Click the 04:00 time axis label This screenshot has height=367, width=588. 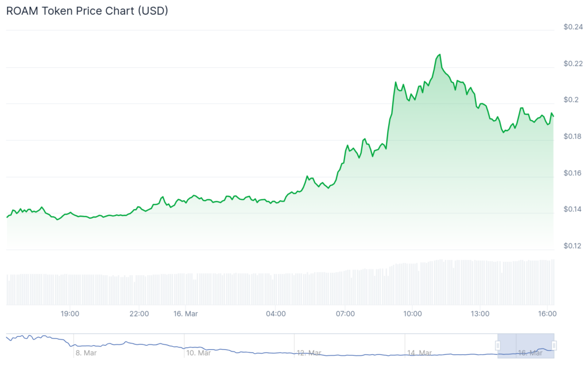(276, 314)
